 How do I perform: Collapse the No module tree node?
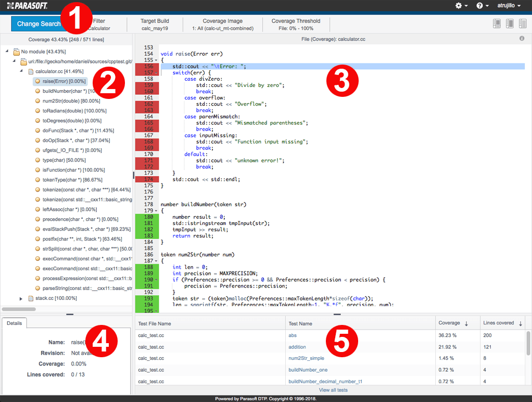tap(7, 51)
